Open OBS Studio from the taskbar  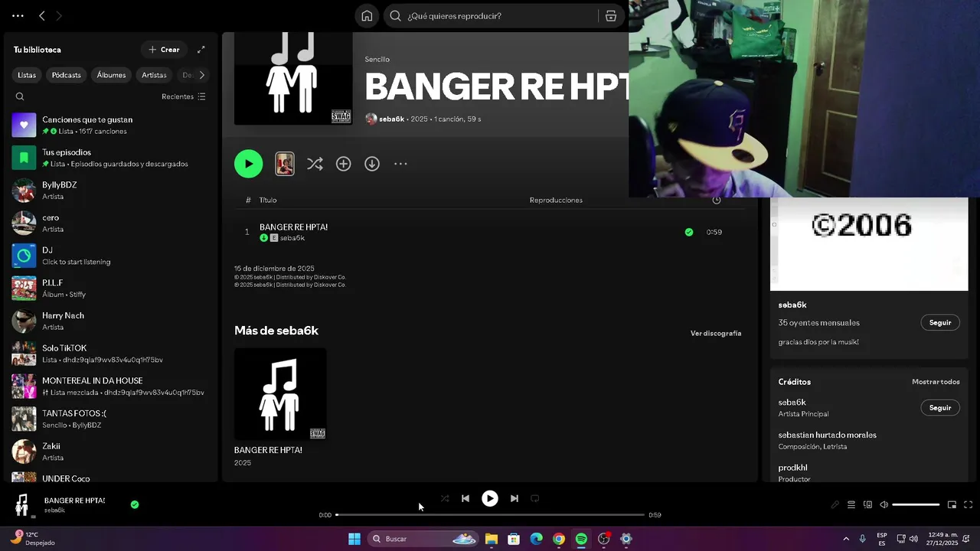coord(604,539)
